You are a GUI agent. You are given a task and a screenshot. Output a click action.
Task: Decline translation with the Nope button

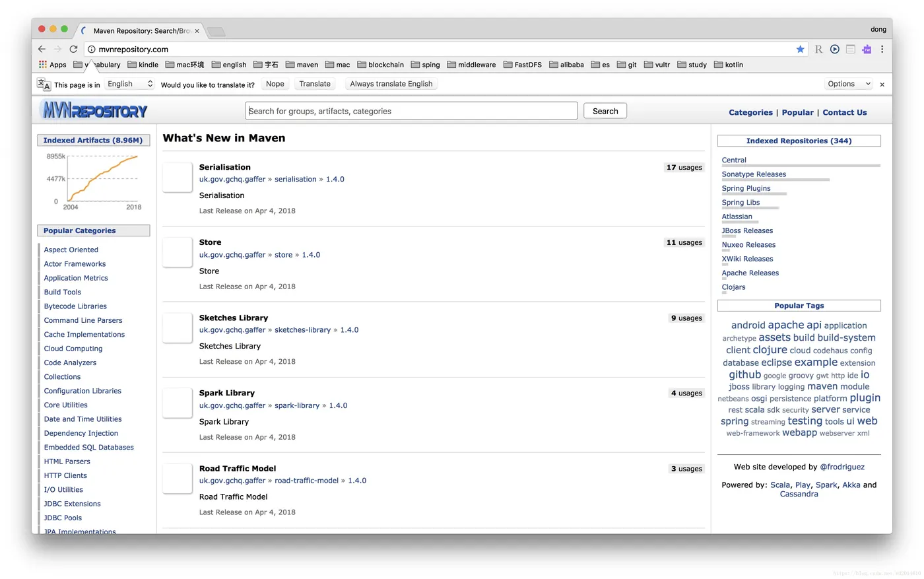point(275,84)
